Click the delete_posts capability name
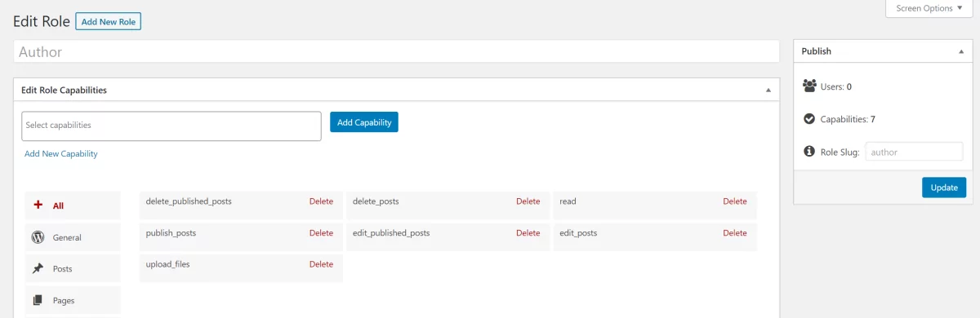Viewport: 980px width, 318px height. point(376,201)
